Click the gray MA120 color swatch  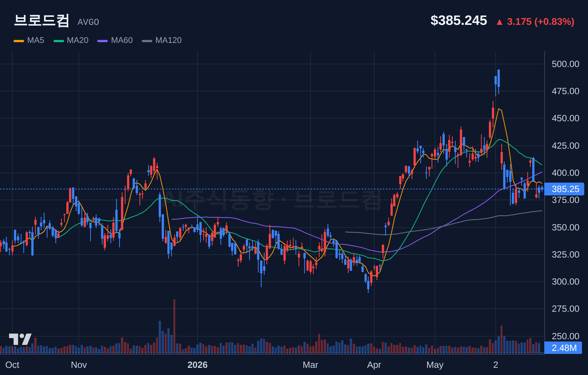(147, 41)
